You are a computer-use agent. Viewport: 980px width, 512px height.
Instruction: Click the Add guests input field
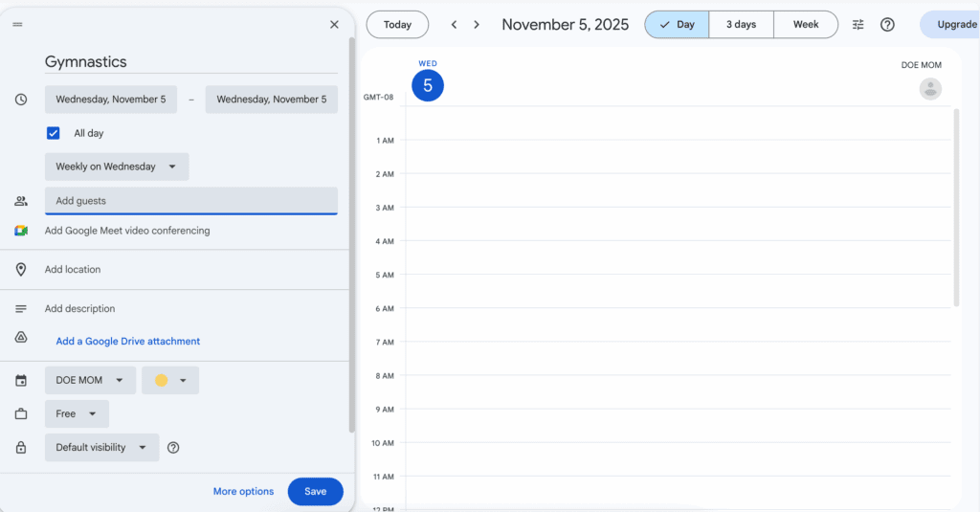tap(190, 201)
